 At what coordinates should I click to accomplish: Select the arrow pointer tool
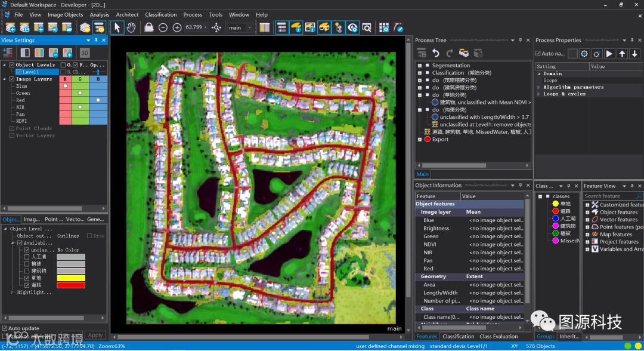click(x=117, y=27)
